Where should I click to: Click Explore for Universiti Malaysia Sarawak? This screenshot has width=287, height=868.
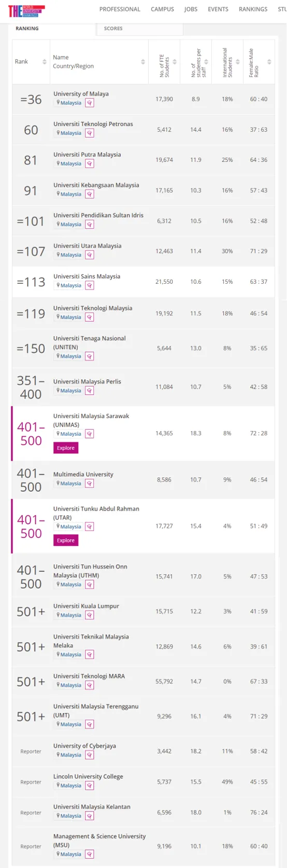pos(66,448)
